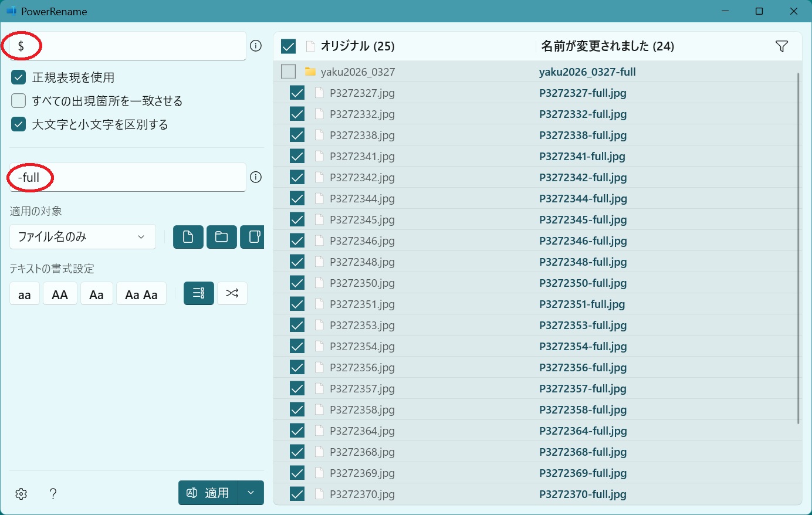This screenshot has height=515, width=812.
Task: Select the lowercase aa format button
Action: [25, 294]
